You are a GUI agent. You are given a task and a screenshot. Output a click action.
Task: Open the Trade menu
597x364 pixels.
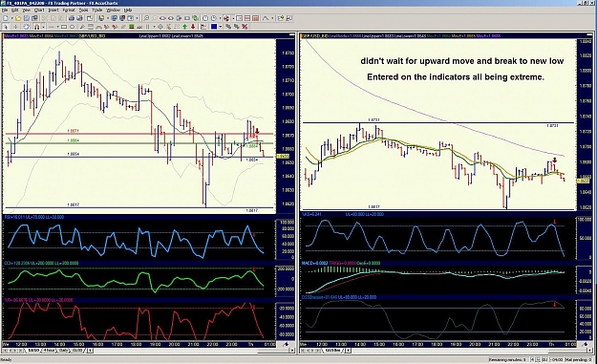[97, 10]
